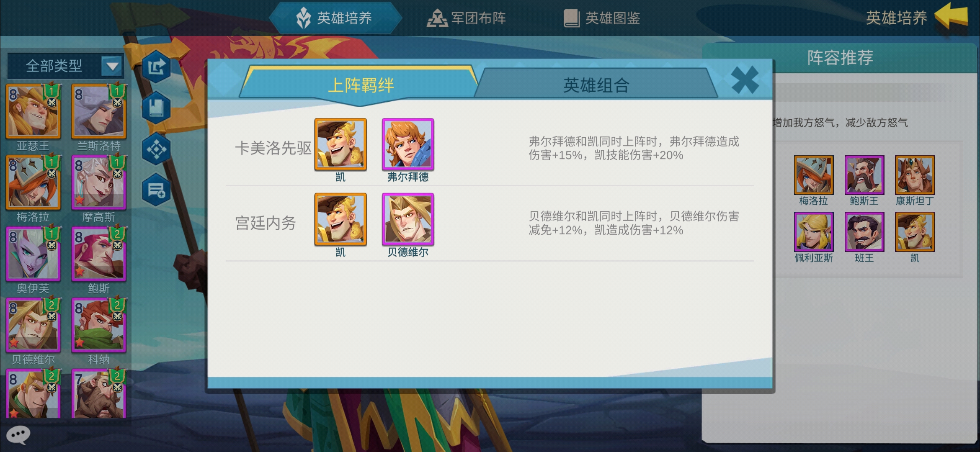Image resolution: width=980 pixels, height=452 pixels.
Task: Click 弗尔拜德 portrait in 卡美洛先驱 bond
Action: click(x=408, y=144)
